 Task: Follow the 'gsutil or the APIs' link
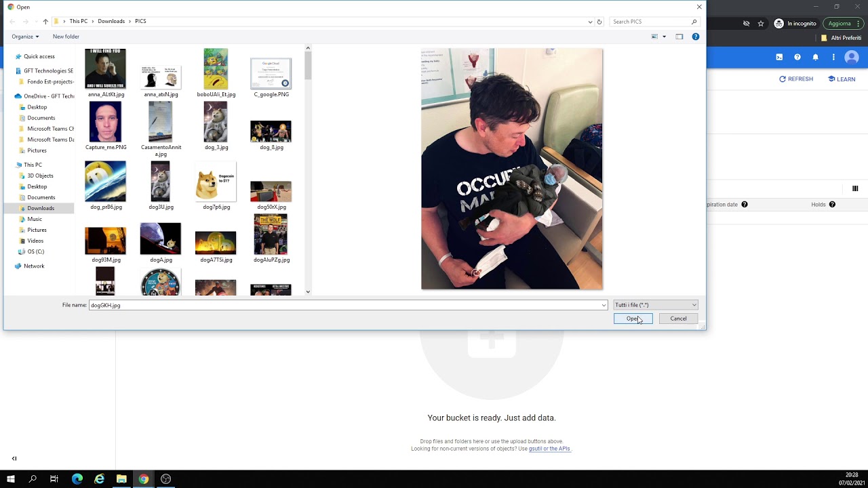pyautogui.click(x=549, y=449)
